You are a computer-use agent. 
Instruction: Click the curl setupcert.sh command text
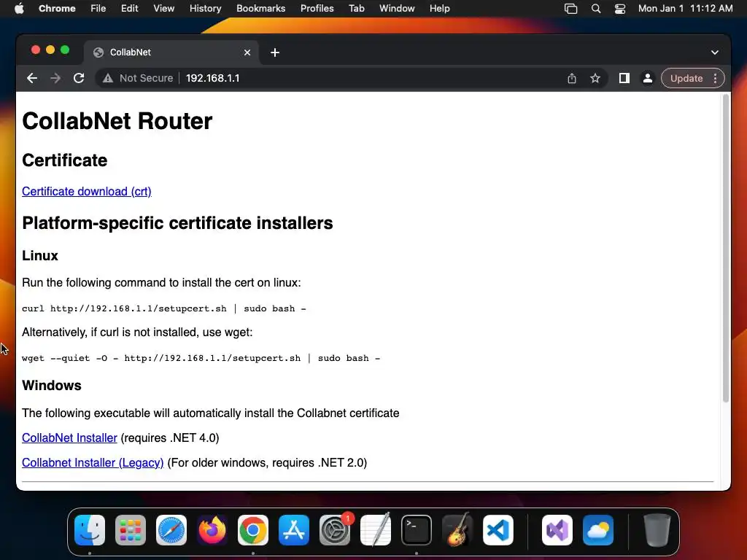[164, 308]
